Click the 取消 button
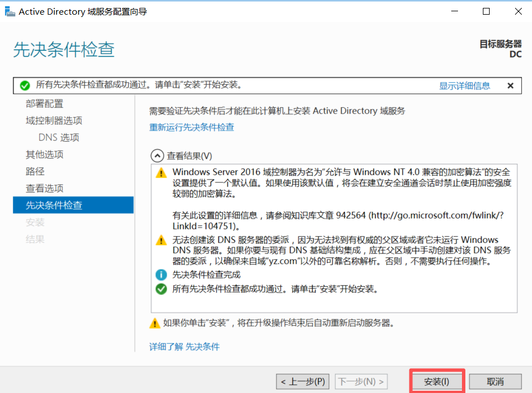Viewport: 532px width, 393px height. (495, 382)
